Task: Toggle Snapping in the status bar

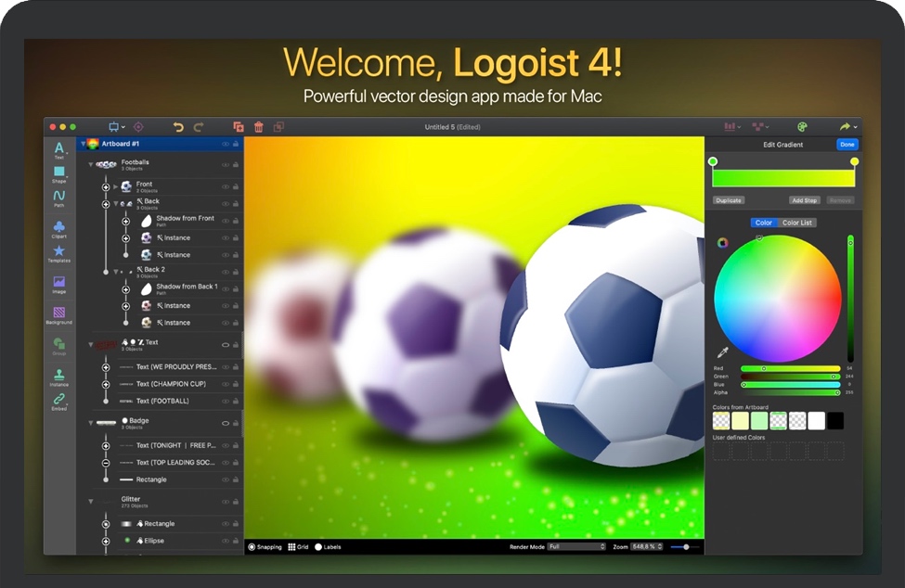Action: coord(265,547)
